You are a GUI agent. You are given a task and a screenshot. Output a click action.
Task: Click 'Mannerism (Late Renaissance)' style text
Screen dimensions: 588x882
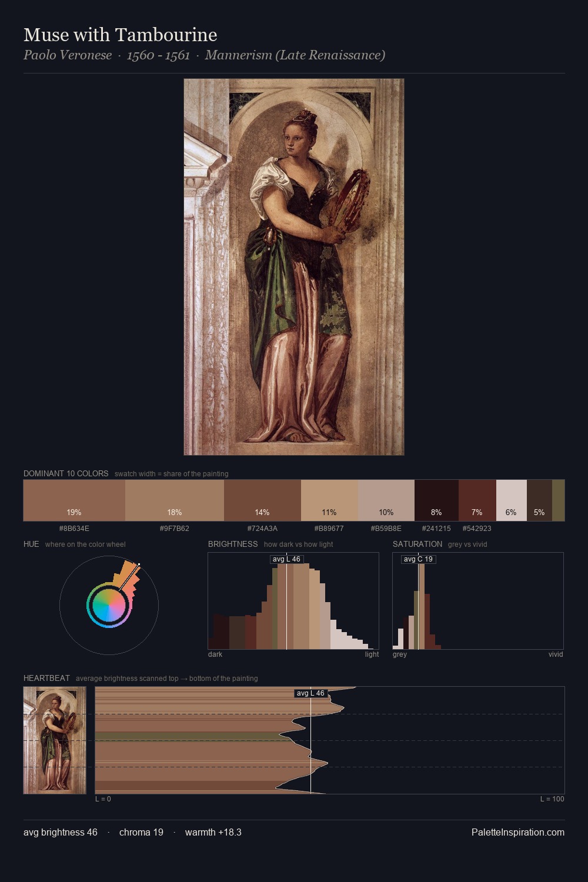pos(295,55)
